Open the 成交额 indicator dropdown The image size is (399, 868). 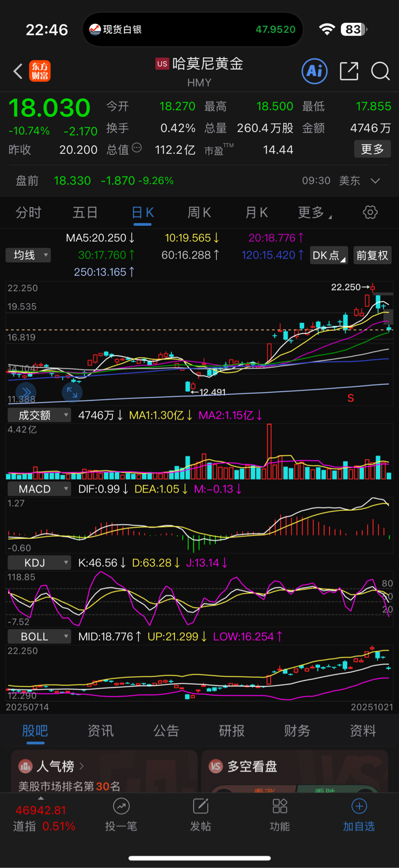point(39,415)
